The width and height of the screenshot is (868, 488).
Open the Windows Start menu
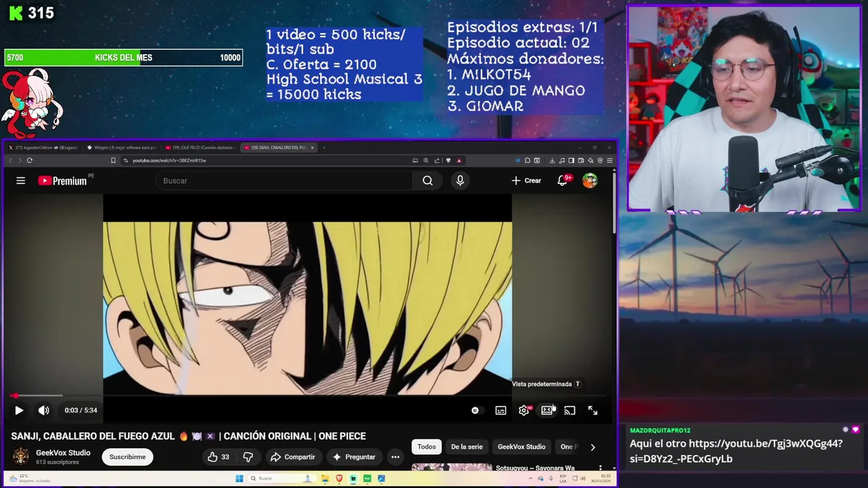[239, 479]
